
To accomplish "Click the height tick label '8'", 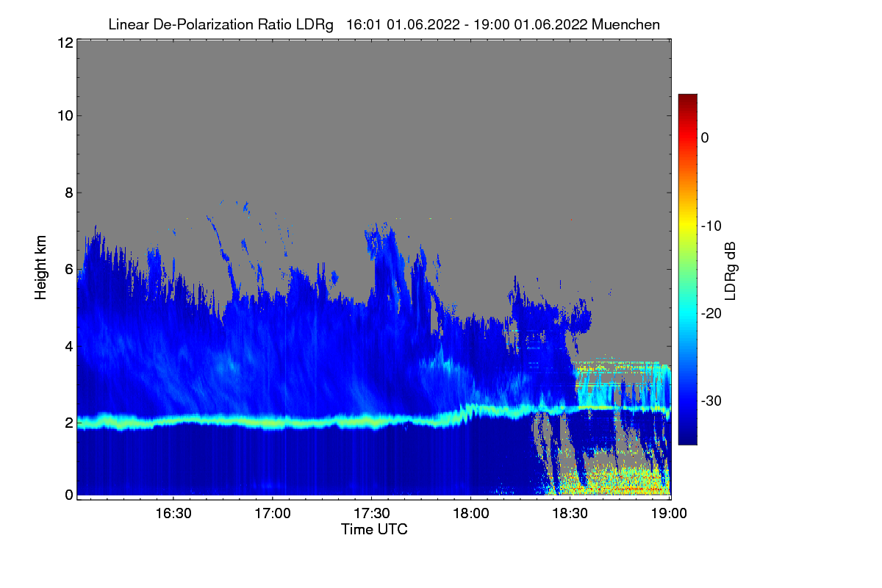I will [68, 193].
